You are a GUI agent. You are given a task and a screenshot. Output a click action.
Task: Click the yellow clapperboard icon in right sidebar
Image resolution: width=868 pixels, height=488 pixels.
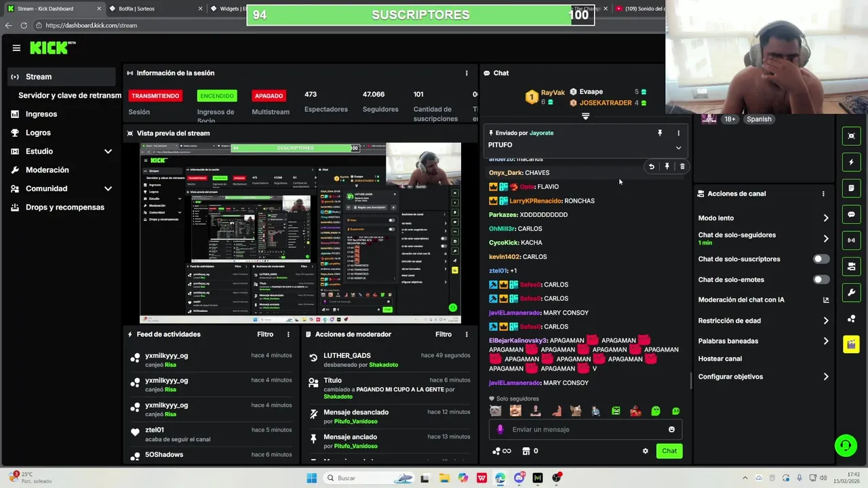coord(851,344)
